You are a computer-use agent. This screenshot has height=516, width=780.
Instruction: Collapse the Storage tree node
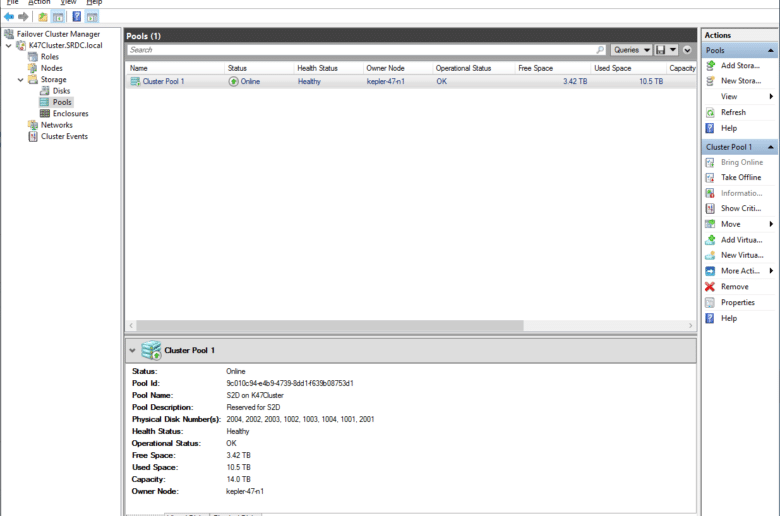[20, 80]
